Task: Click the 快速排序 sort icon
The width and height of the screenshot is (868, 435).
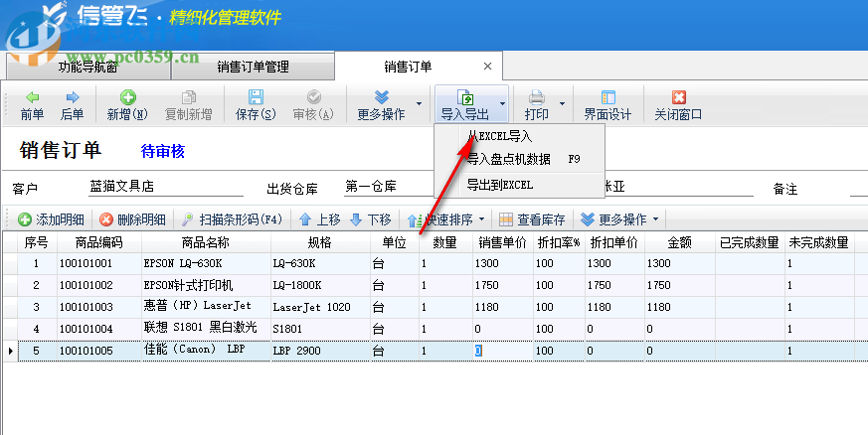Action: pos(415,220)
